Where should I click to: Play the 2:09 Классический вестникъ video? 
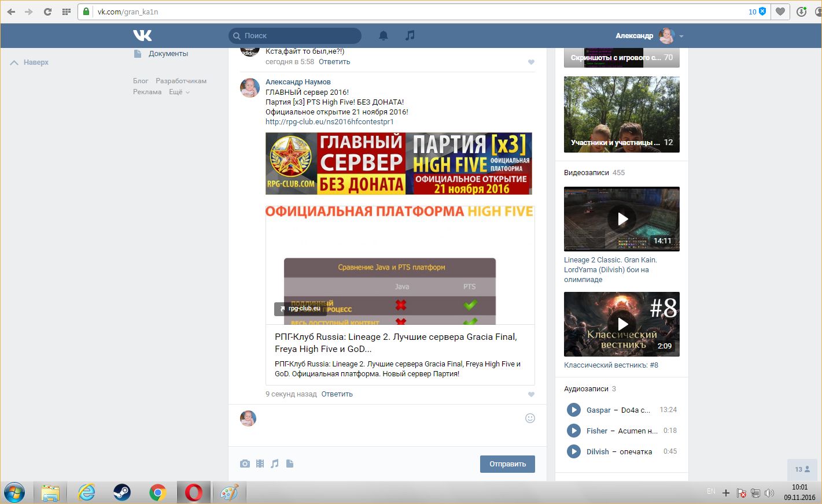click(622, 324)
